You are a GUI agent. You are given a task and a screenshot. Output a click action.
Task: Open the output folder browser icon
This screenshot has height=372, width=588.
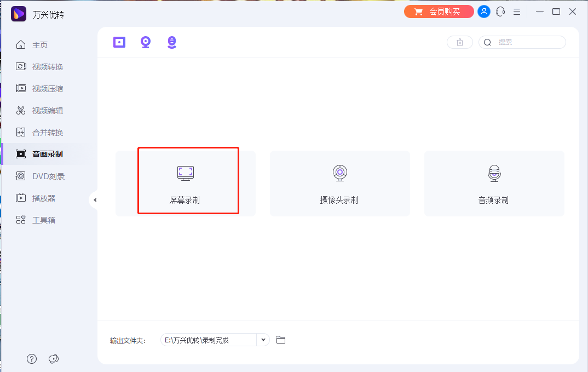pos(281,340)
